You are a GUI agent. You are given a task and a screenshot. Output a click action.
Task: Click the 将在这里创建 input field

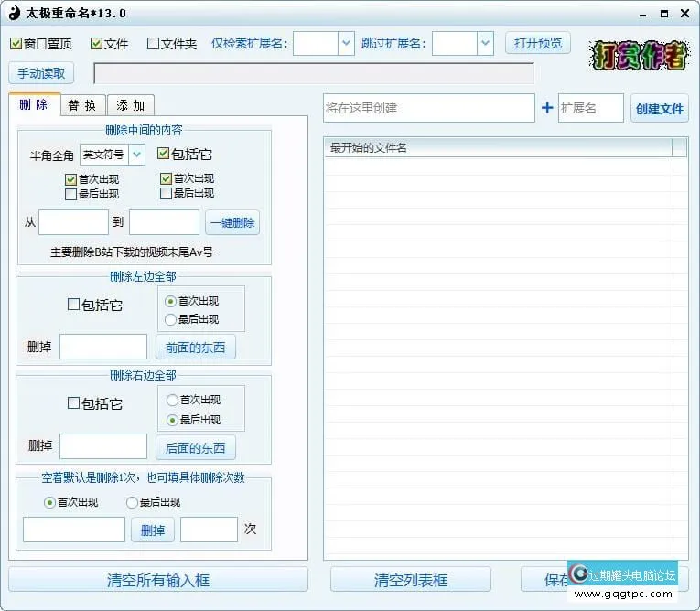pos(428,108)
